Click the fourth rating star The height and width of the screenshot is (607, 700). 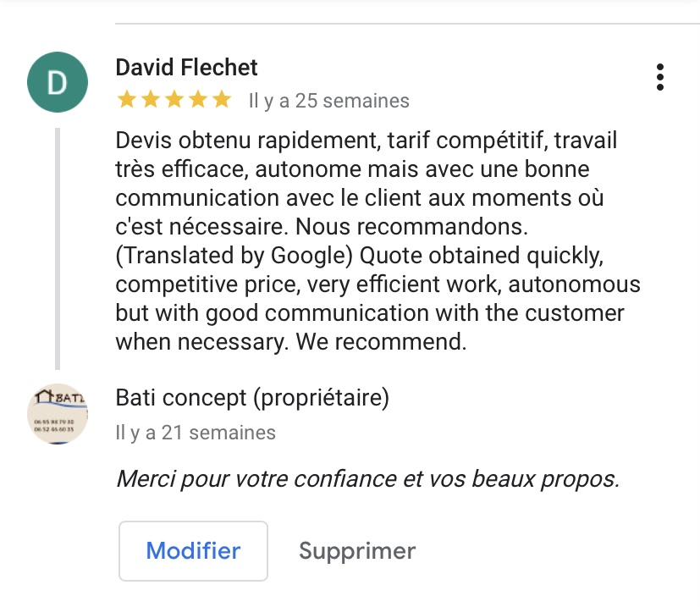click(198, 100)
